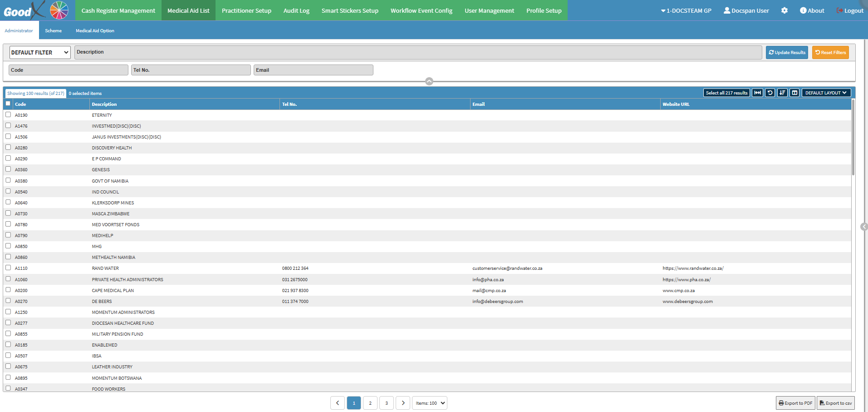
Task: Switch to the Medical Aid Option tab
Action: click(95, 30)
